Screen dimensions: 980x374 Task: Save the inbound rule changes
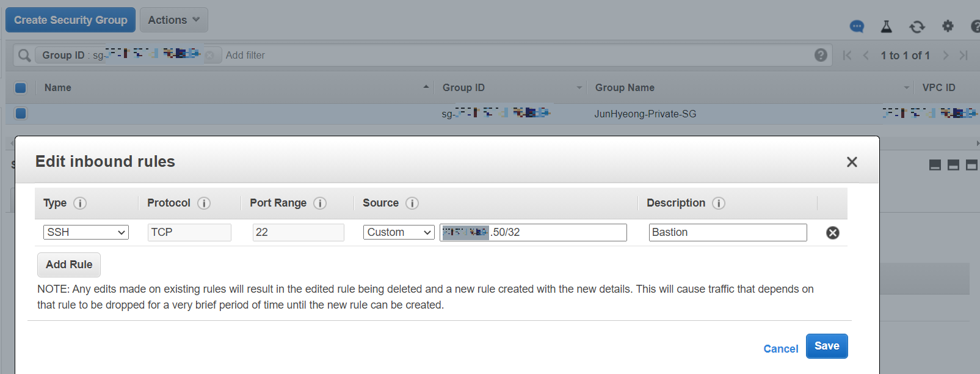[x=827, y=346]
